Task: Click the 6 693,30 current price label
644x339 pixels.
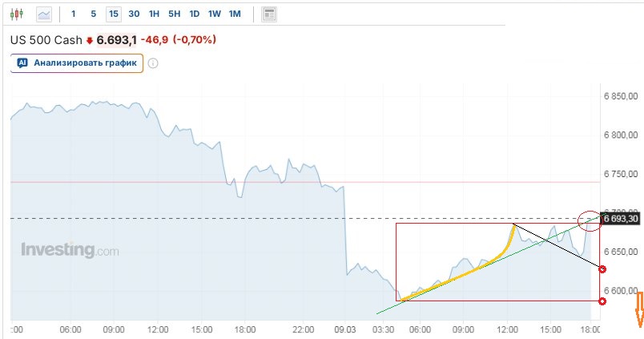Action: click(x=621, y=218)
